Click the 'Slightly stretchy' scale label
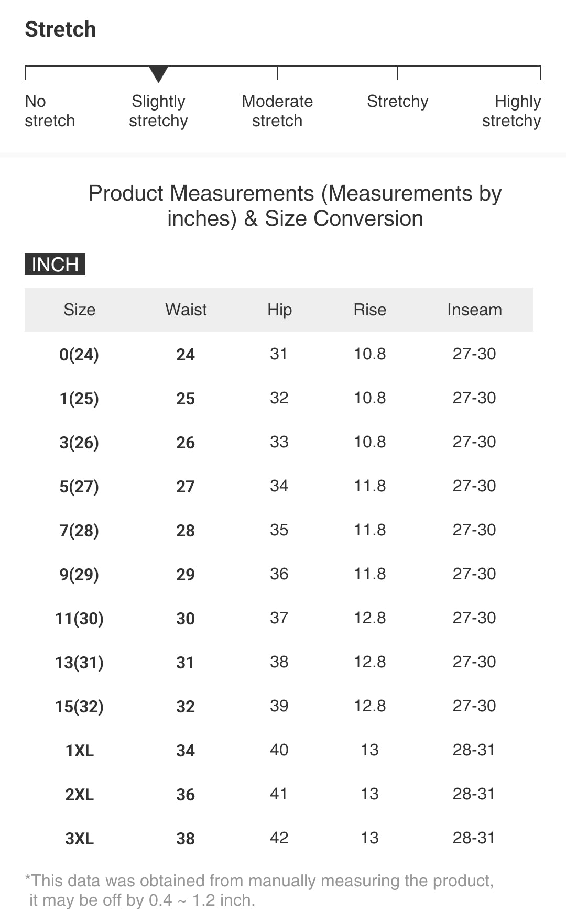566x924 pixels. pyautogui.click(x=158, y=111)
